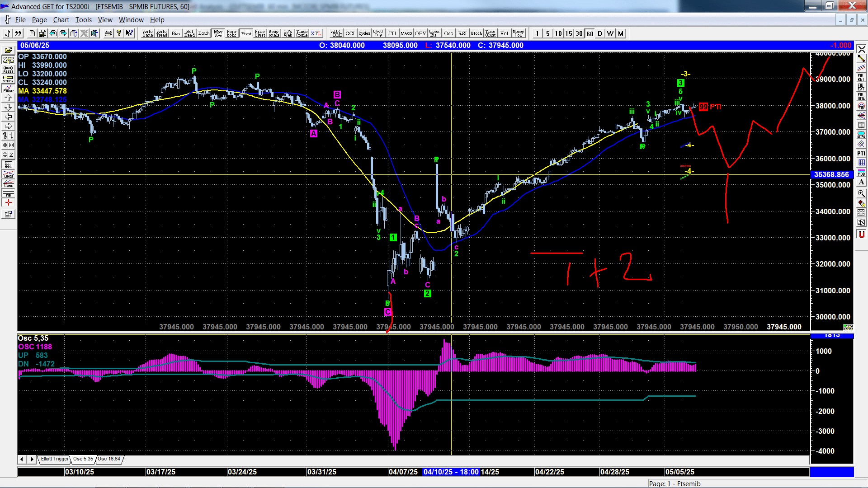868x488 pixels.
Task: Toggle the MACD indicator
Action: (x=406, y=33)
